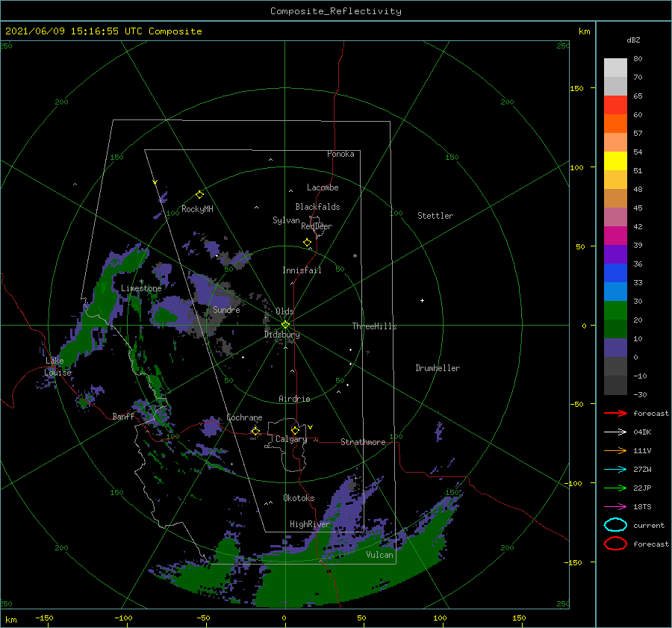Select the yellow 54 dBZ color swatch

click(x=615, y=161)
